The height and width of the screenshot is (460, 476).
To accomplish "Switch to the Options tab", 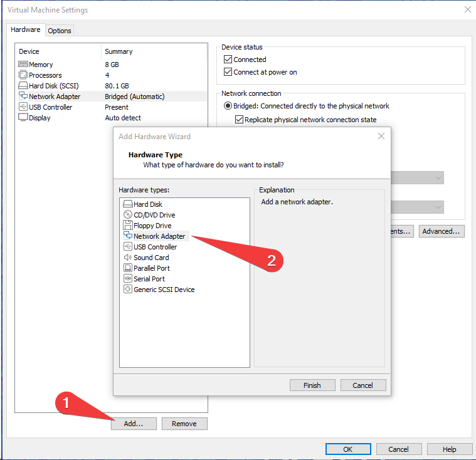I will click(60, 31).
